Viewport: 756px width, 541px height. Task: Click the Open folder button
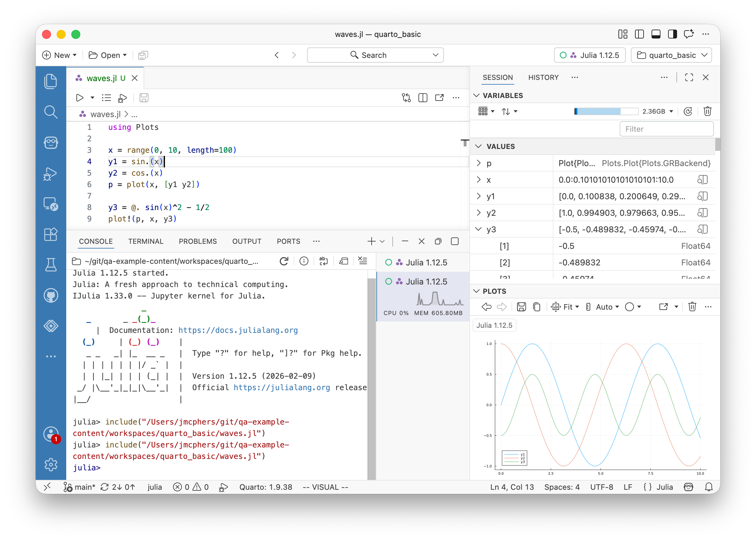[107, 55]
